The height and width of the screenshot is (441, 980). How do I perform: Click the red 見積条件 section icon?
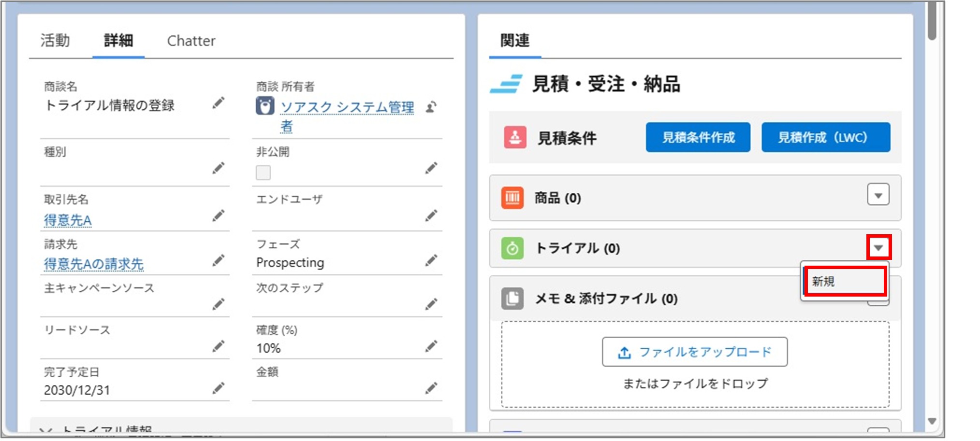514,137
